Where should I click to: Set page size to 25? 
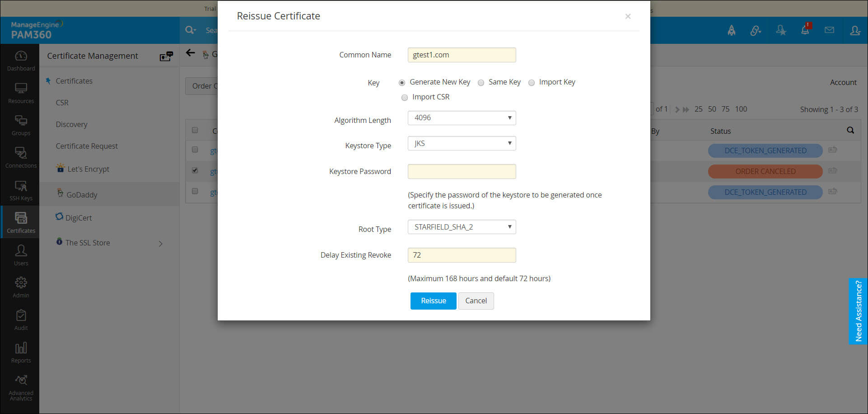coord(699,109)
